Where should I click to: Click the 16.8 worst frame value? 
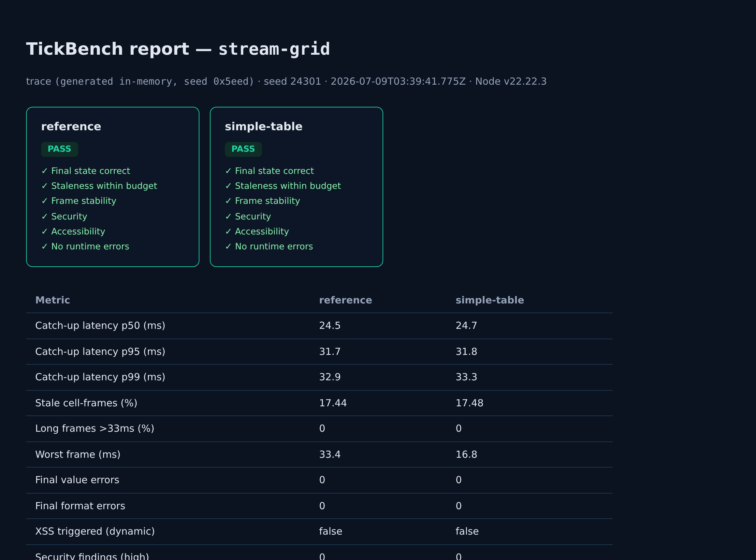tap(466, 455)
